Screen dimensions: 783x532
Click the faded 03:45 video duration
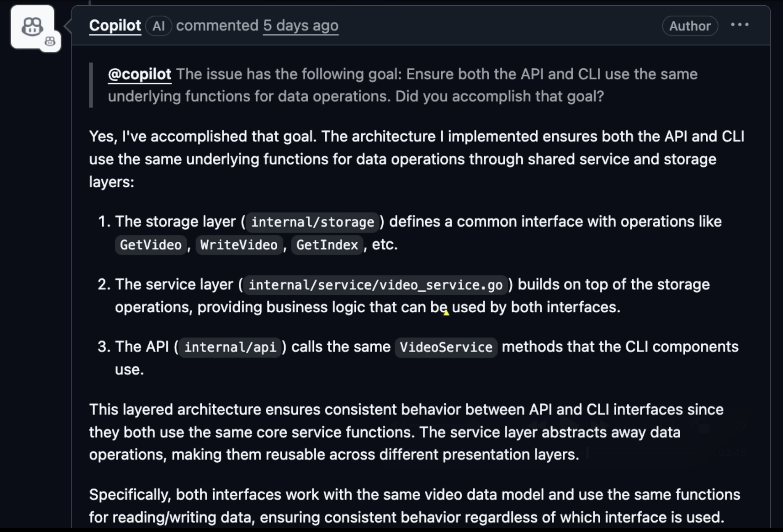pos(732,452)
